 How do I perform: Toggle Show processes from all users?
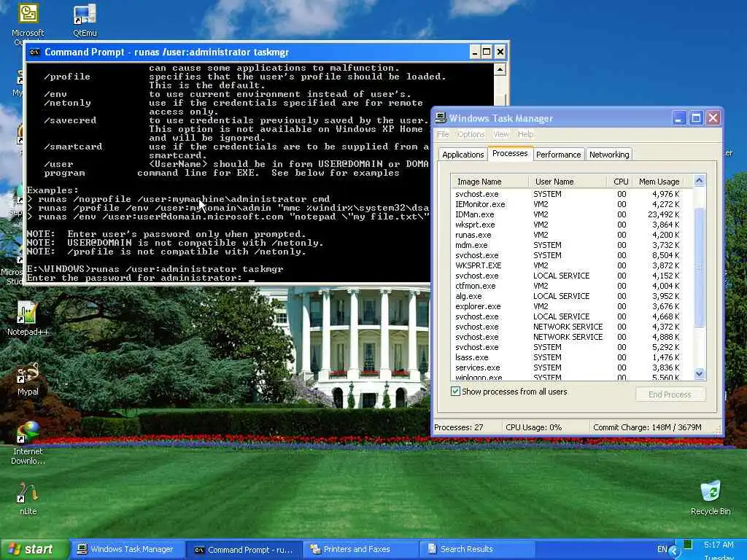[455, 392]
